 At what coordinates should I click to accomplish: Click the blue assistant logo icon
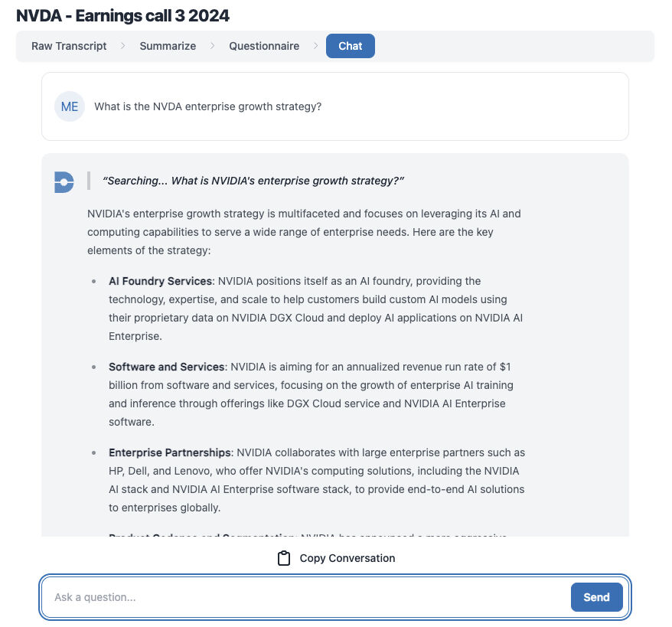64,181
